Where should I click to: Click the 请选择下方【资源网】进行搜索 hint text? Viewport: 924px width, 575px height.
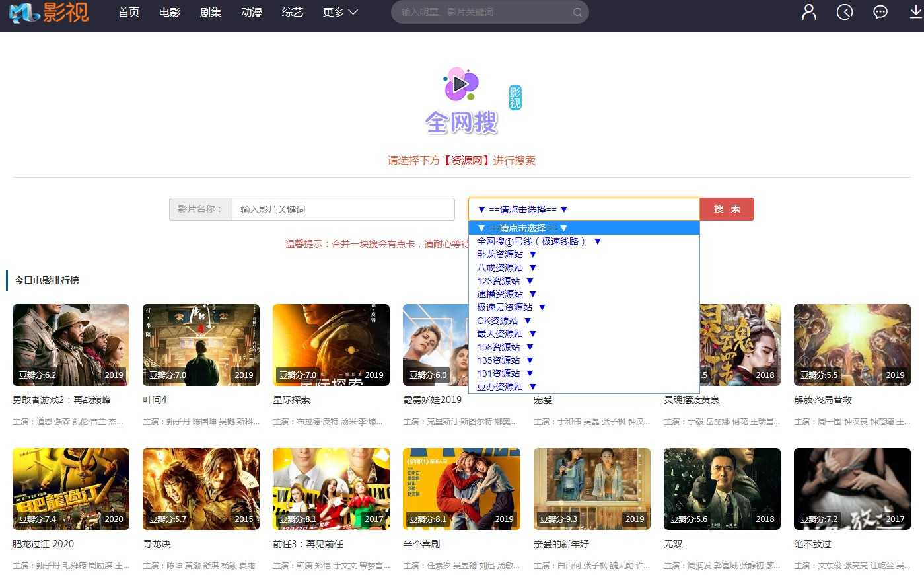tap(462, 161)
